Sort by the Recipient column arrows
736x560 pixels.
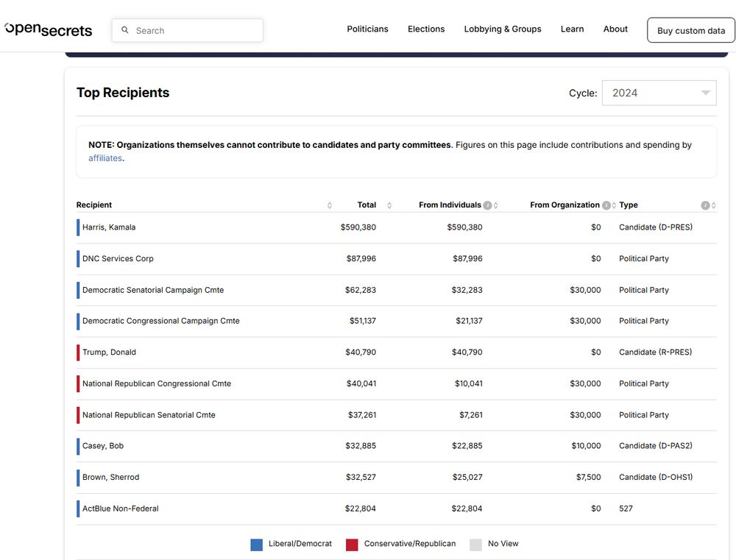click(330, 205)
